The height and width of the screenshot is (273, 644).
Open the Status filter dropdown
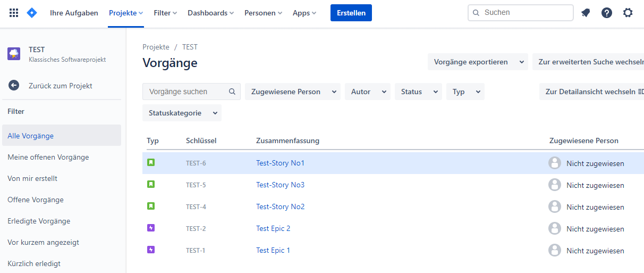(418, 92)
